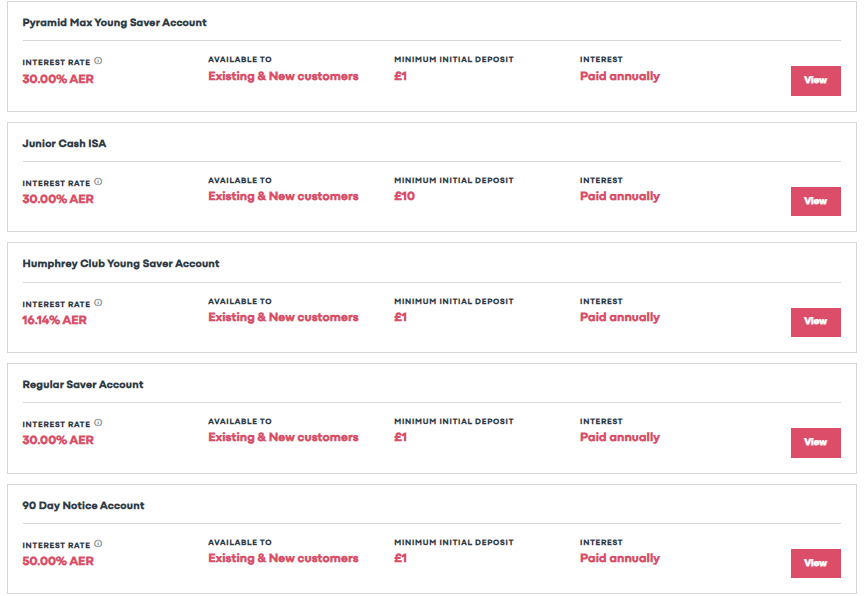The width and height of the screenshot is (864, 596).
Task: View Humphrey Club Young Saver Account details
Action: click(816, 322)
